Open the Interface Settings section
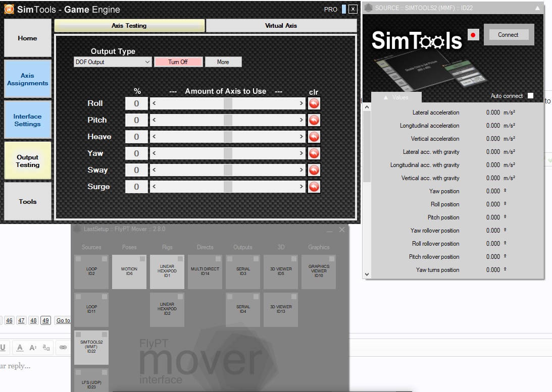Image resolution: width=552 pixels, height=392 pixels. (27, 120)
